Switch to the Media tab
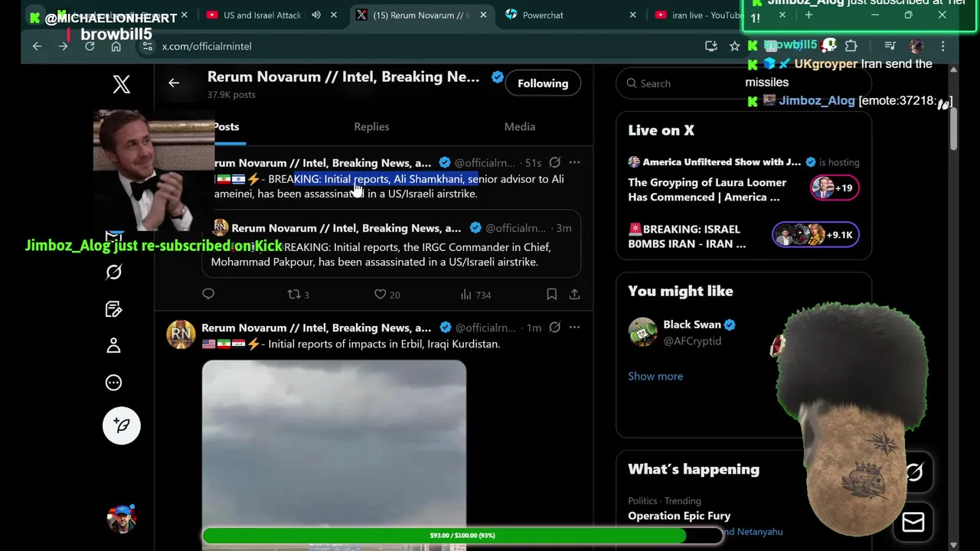 (520, 127)
